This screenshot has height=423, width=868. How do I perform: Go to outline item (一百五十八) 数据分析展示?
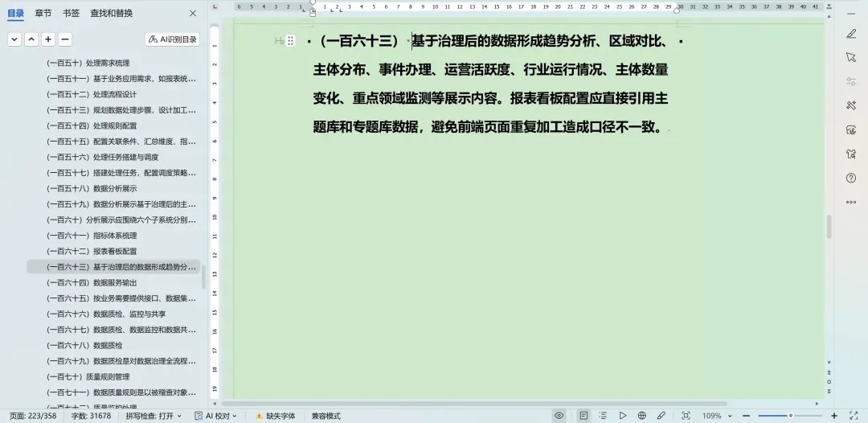click(x=92, y=188)
